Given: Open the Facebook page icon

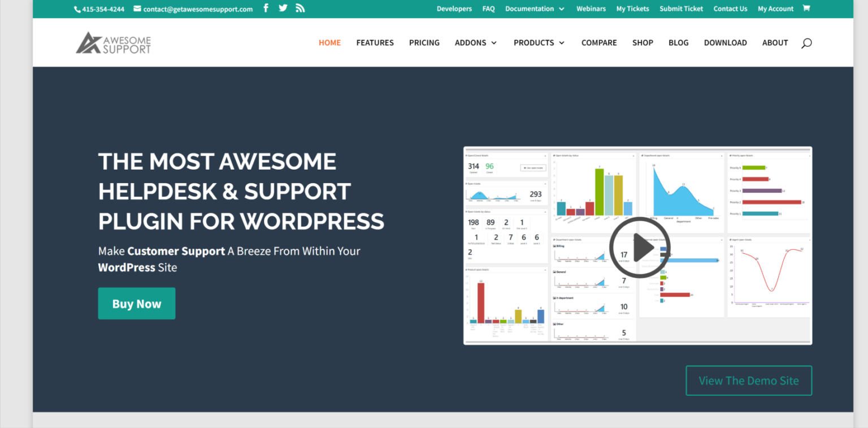Looking at the screenshot, I should click(266, 8).
